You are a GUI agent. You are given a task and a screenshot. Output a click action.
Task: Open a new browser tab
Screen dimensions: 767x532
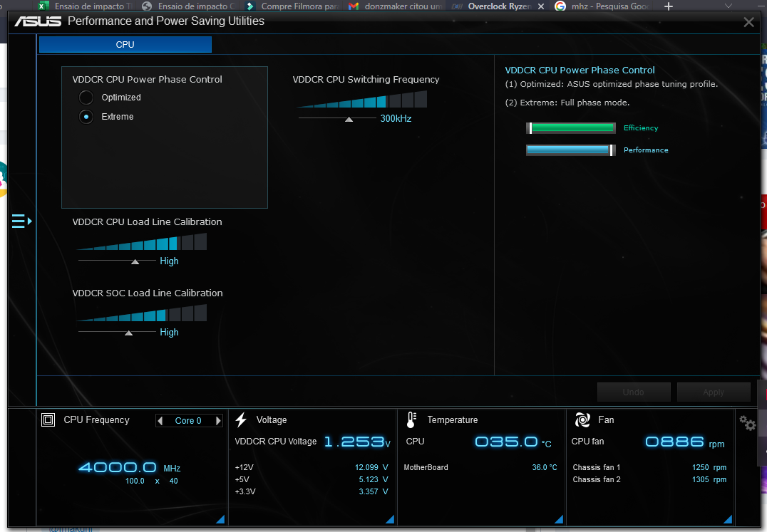(x=668, y=6)
